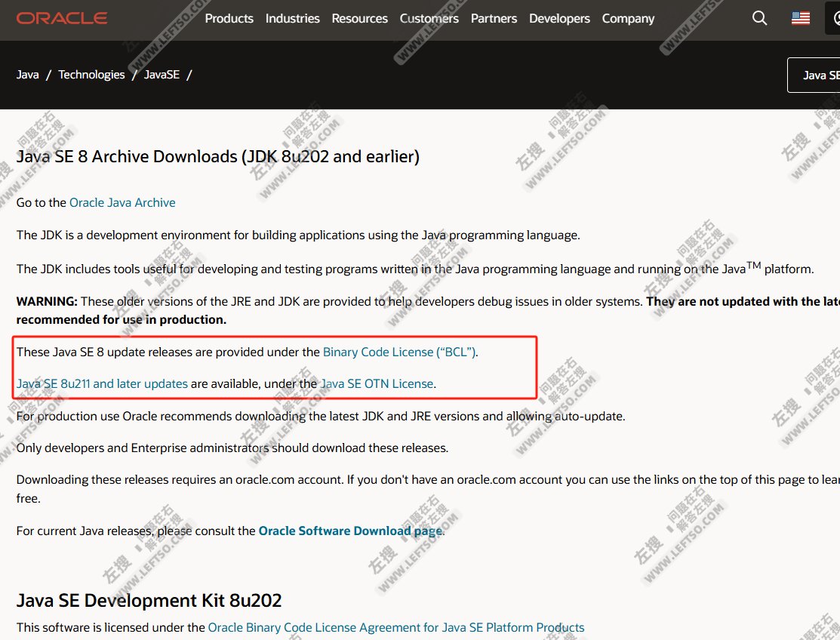Viewport: 840px width, 640px height.
Task: Open the Industries menu
Action: coord(292,18)
